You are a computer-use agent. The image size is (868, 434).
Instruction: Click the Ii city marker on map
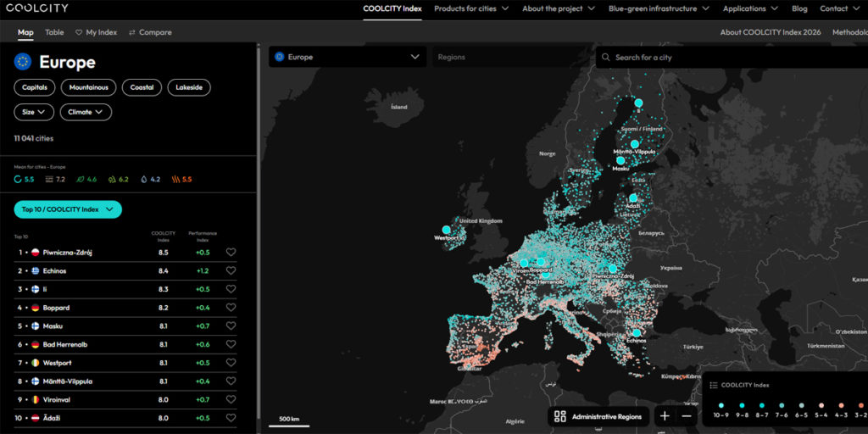638,103
